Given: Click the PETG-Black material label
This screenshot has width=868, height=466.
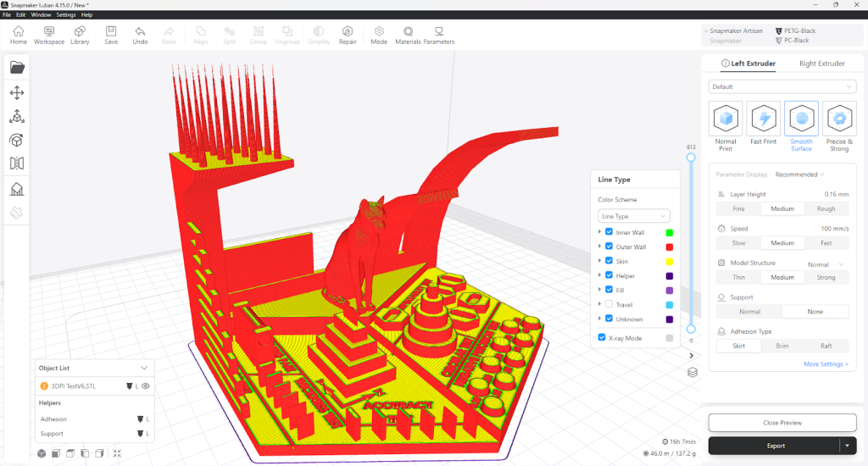Looking at the screenshot, I should 799,31.
